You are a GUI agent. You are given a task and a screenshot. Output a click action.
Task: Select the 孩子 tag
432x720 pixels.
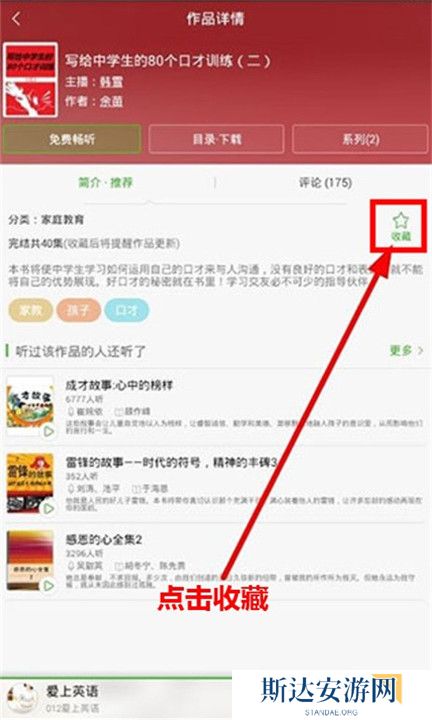[79, 310]
